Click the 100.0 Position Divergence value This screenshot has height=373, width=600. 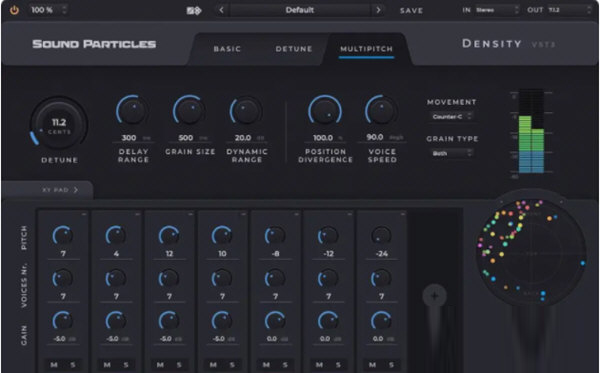pyautogui.click(x=323, y=138)
